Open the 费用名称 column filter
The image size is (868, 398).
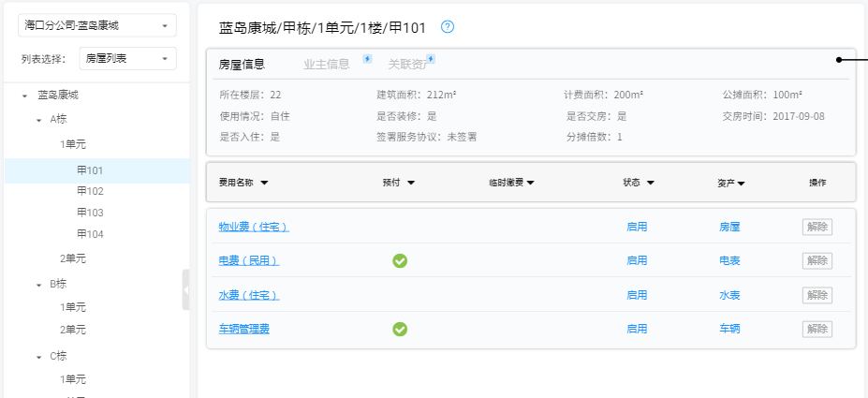click(x=264, y=183)
